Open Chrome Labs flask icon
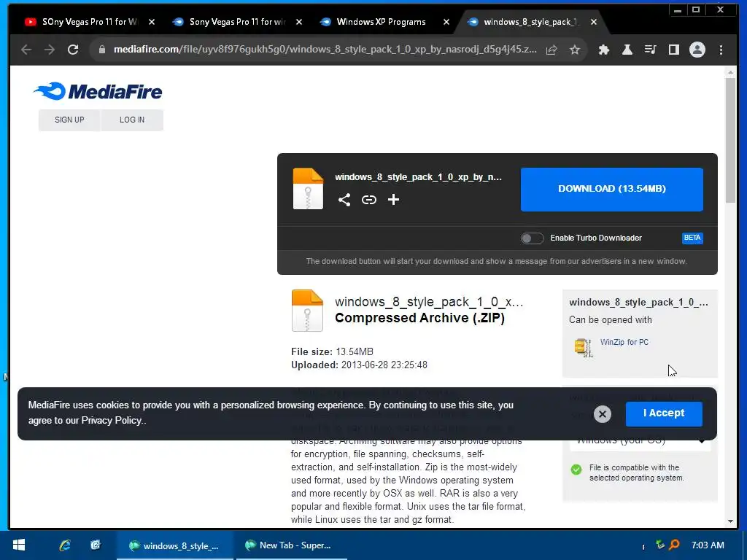747x560 pixels. [x=627, y=50]
